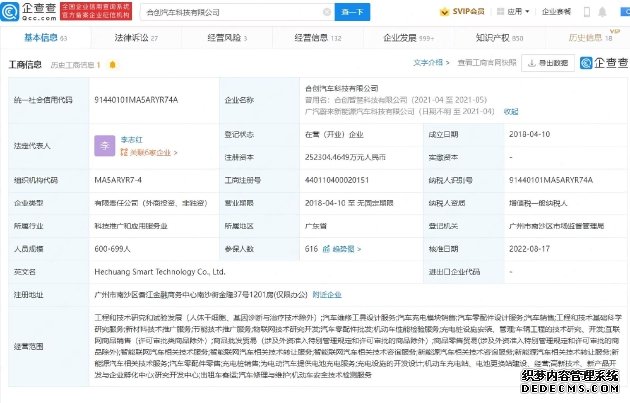Viewport: 630px width, 403px height.
Task: Click the 工商信息 section heading
Action: (25, 65)
